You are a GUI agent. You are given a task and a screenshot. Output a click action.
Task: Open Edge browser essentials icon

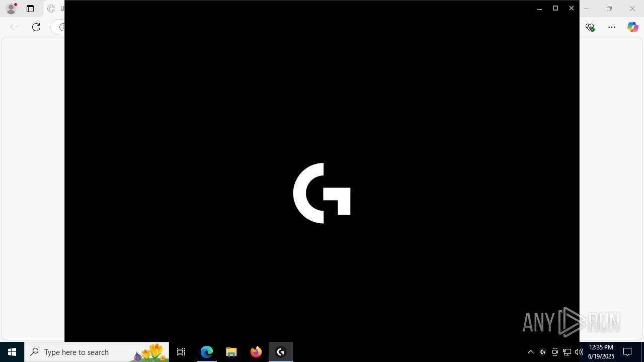590,27
